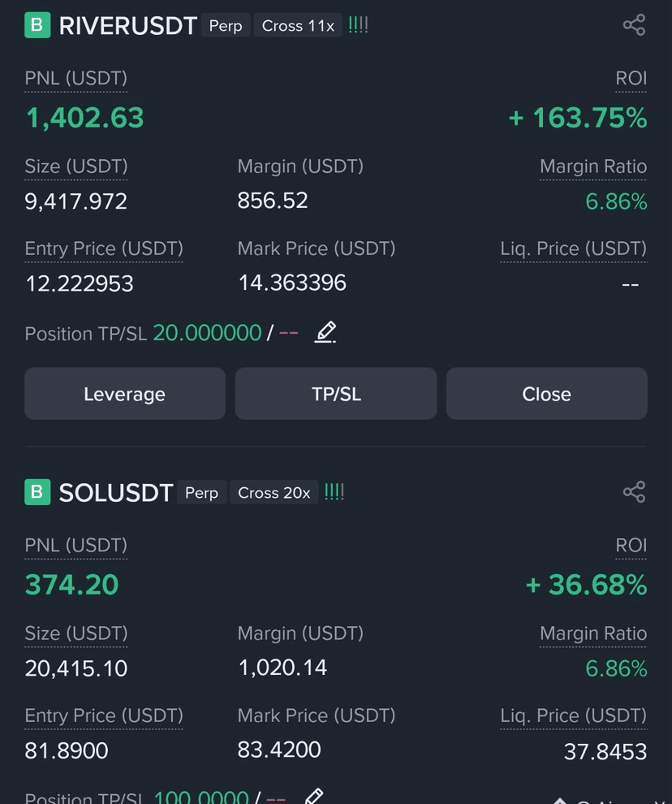Edit SOLUSDT position TP/SL pencil icon
Viewport: 672px width, 804px height.
(x=314, y=797)
